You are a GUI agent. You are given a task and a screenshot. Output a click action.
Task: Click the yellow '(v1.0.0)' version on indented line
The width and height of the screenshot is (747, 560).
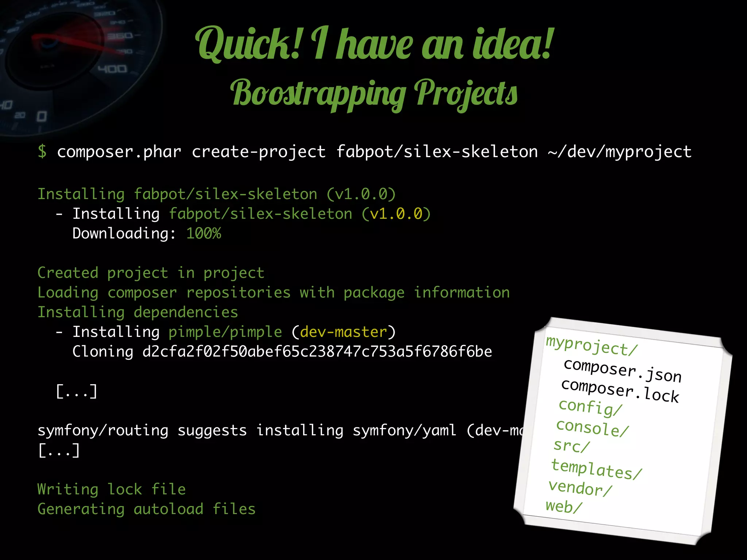pyautogui.click(x=396, y=214)
